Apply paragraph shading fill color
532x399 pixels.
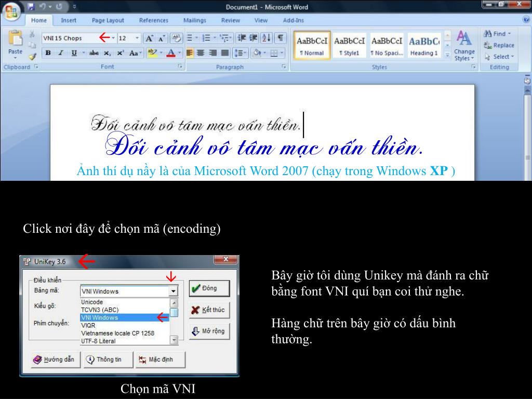[x=257, y=53]
